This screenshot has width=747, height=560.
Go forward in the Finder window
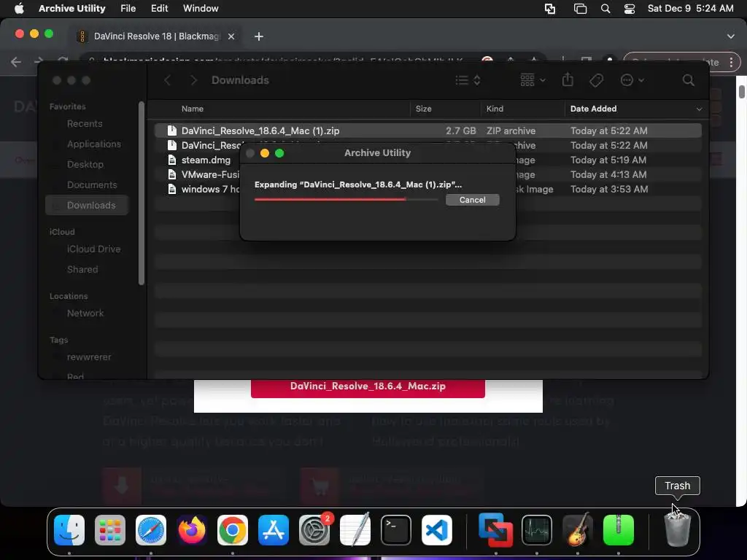coord(193,80)
